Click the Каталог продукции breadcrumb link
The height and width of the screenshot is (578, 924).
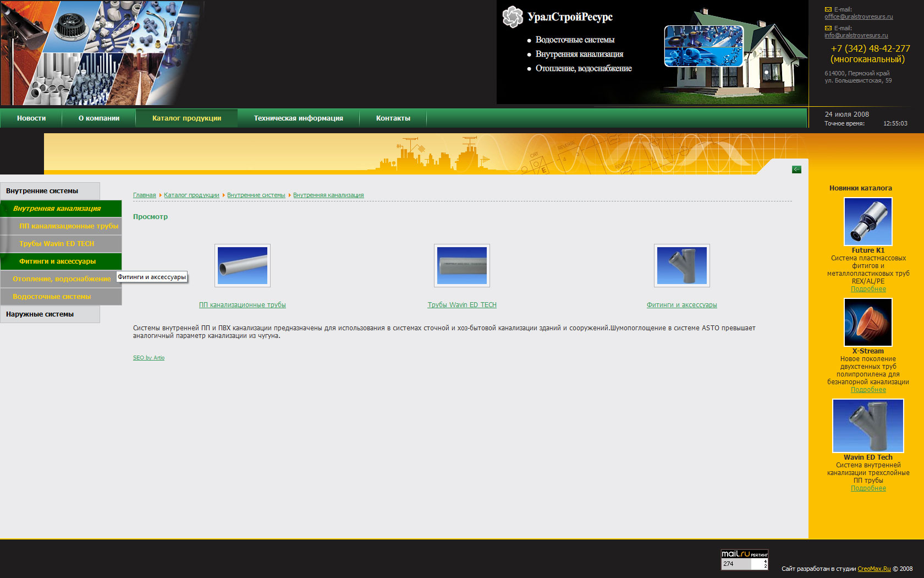[191, 195]
